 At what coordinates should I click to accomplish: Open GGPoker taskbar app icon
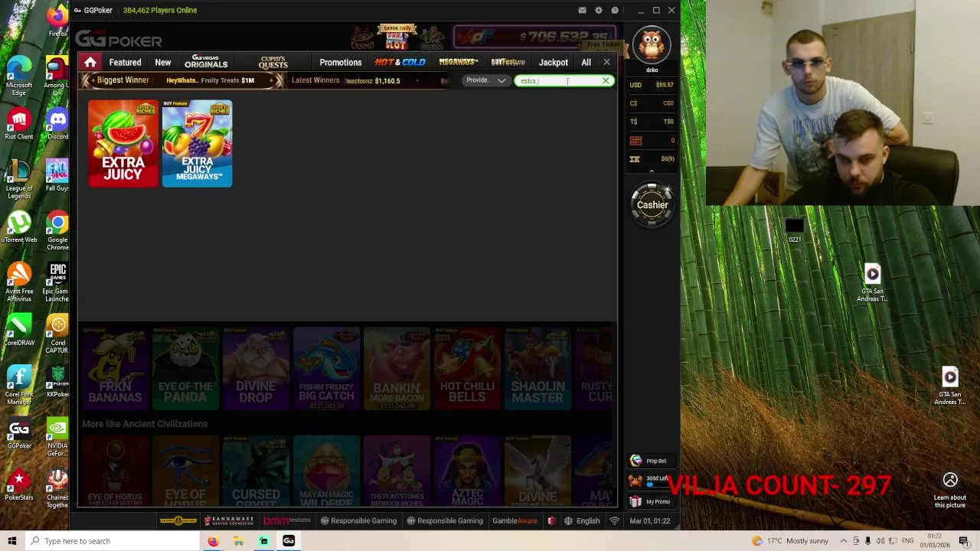tap(289, 541)
